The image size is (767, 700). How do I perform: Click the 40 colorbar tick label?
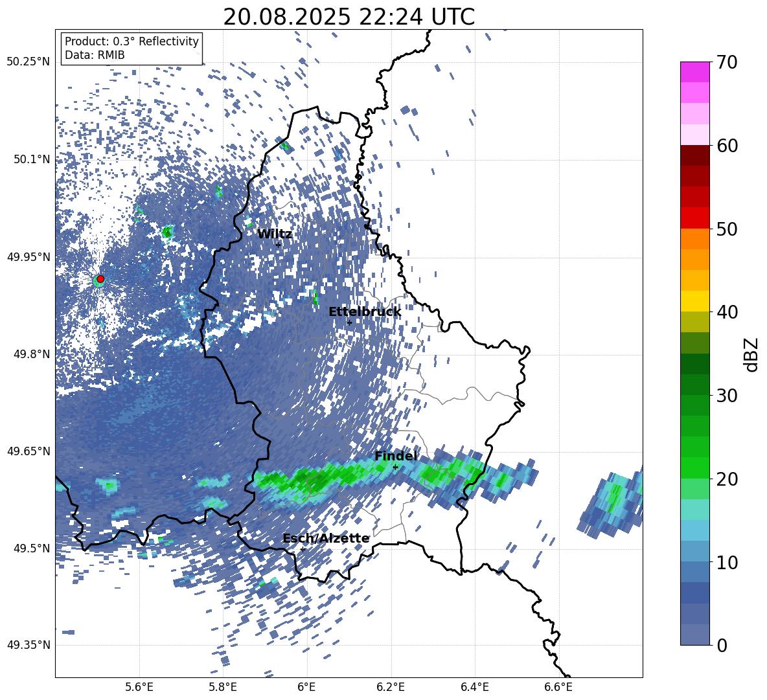pyautogui.click(x=727, y=312)
